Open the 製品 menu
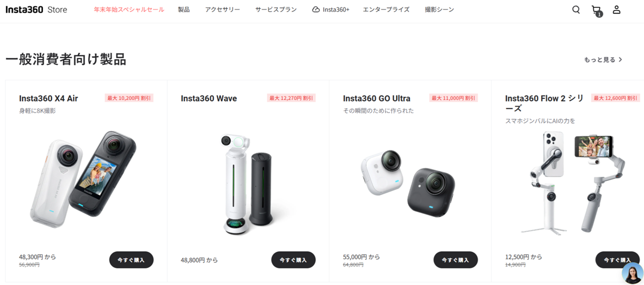 (184, 9)
